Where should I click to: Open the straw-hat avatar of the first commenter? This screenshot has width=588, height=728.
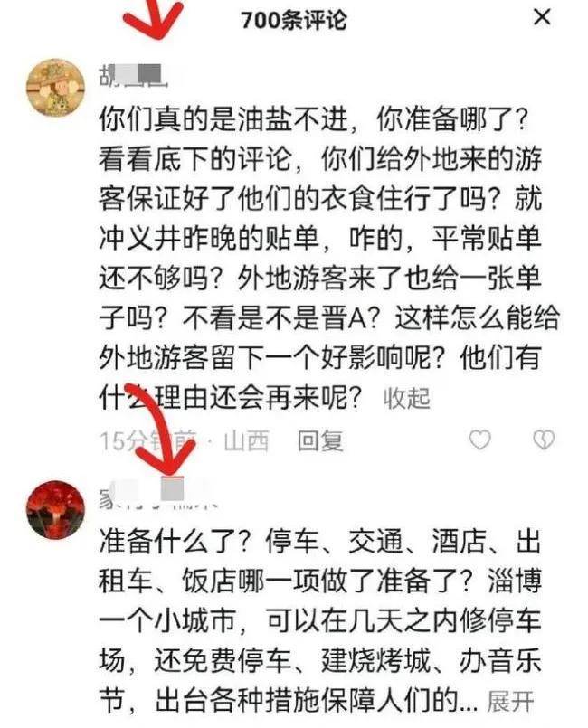(x=55, y=88)
